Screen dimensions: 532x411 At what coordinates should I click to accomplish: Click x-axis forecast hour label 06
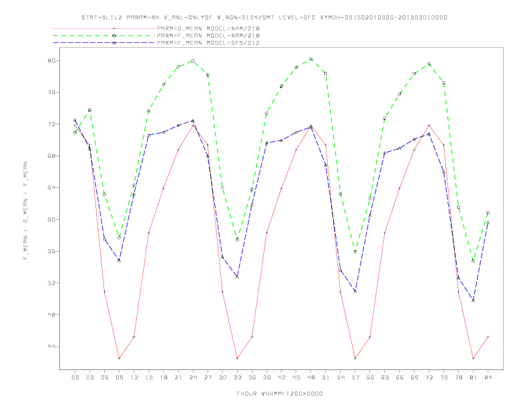point(105,377)
